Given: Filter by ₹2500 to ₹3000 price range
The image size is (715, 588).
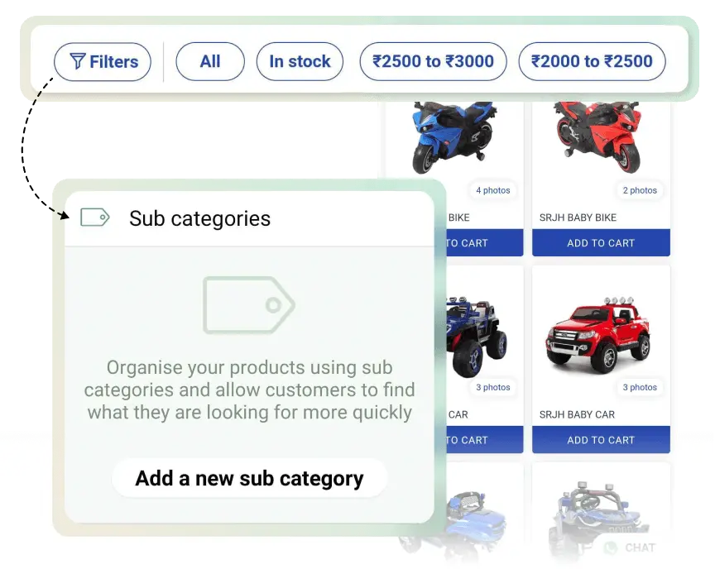Looking at the screenshot, I should pos(433,61).
